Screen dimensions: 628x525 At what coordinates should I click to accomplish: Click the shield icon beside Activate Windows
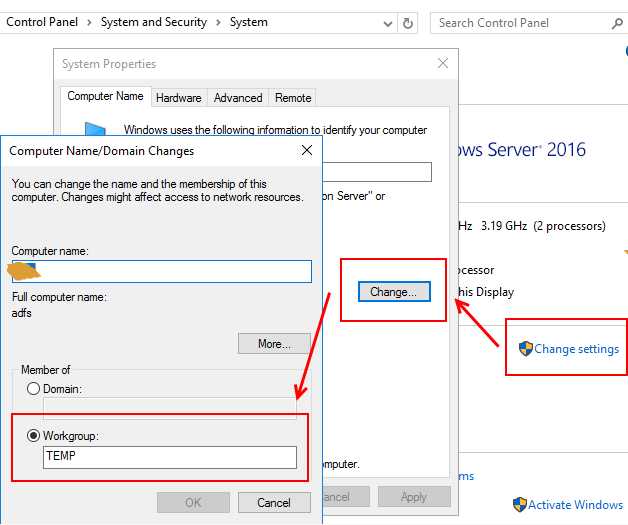tap(519, 505)
